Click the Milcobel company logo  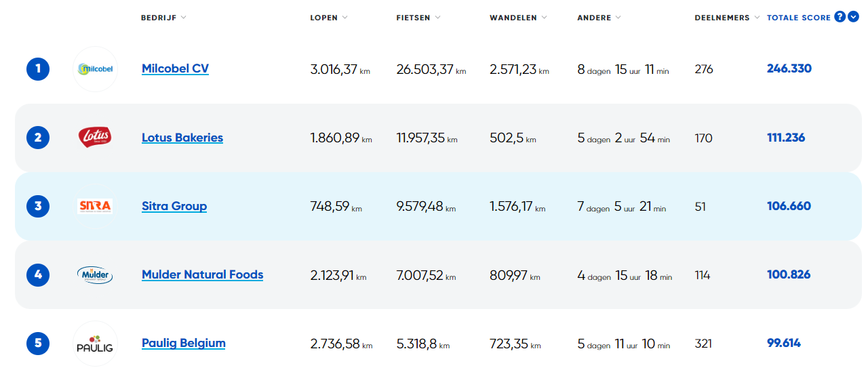pos(95,69)
